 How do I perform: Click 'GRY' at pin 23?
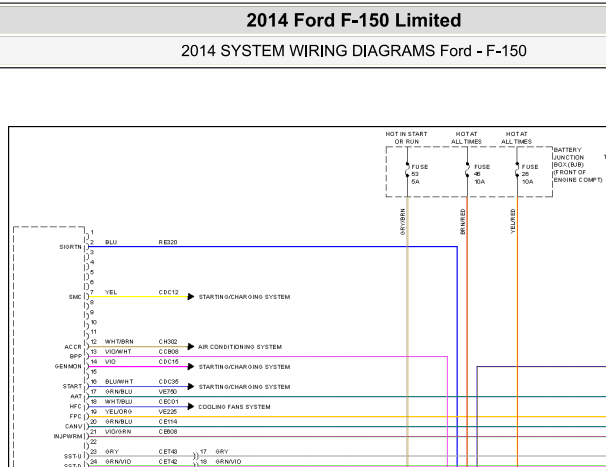pos(112,452)
